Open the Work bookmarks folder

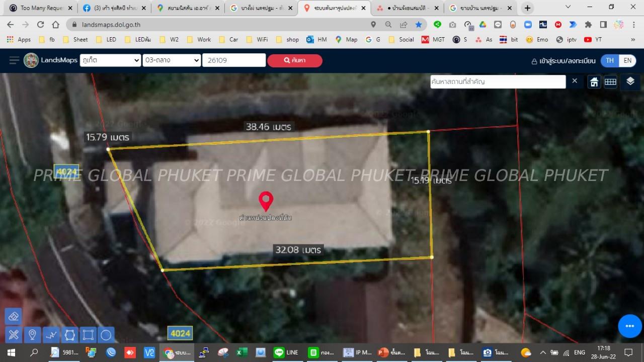coord(199,39)
